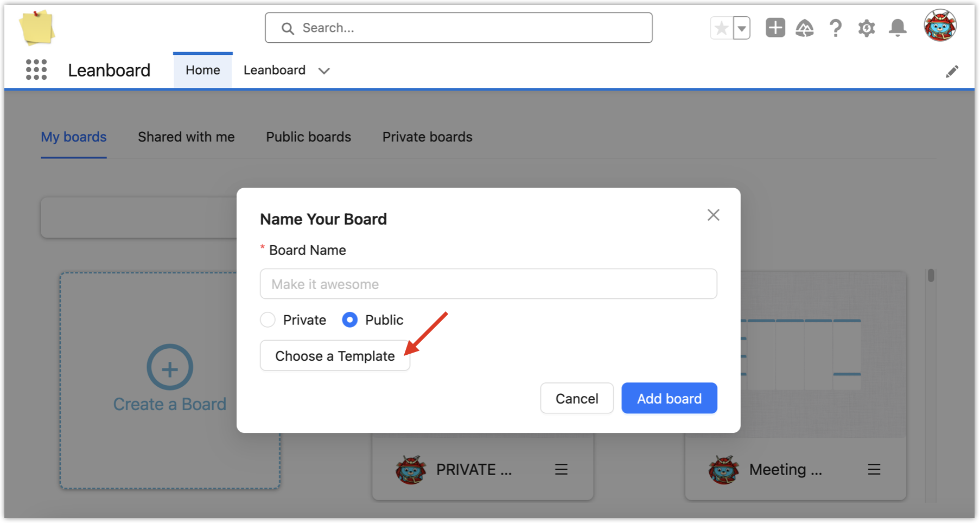
Task: Expand the favorites list dropdown arrow
Action: (742, 28)
